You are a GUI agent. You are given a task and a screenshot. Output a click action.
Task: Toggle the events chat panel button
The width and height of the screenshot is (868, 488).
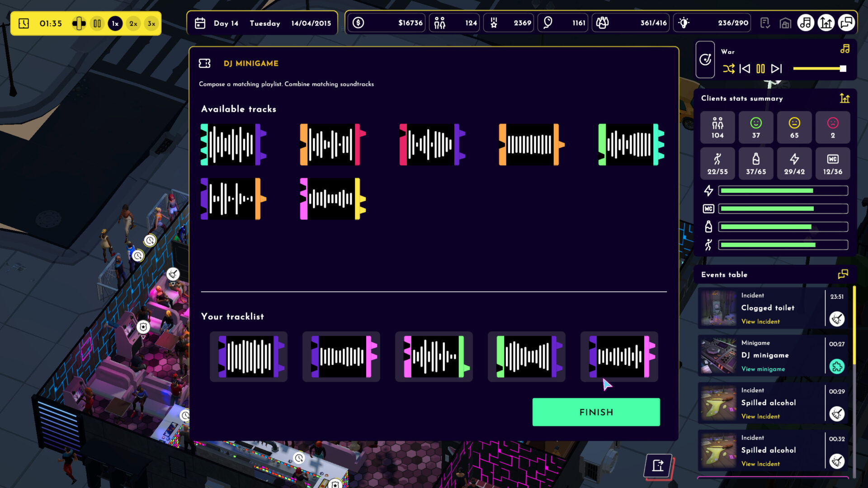pos(846,23)
